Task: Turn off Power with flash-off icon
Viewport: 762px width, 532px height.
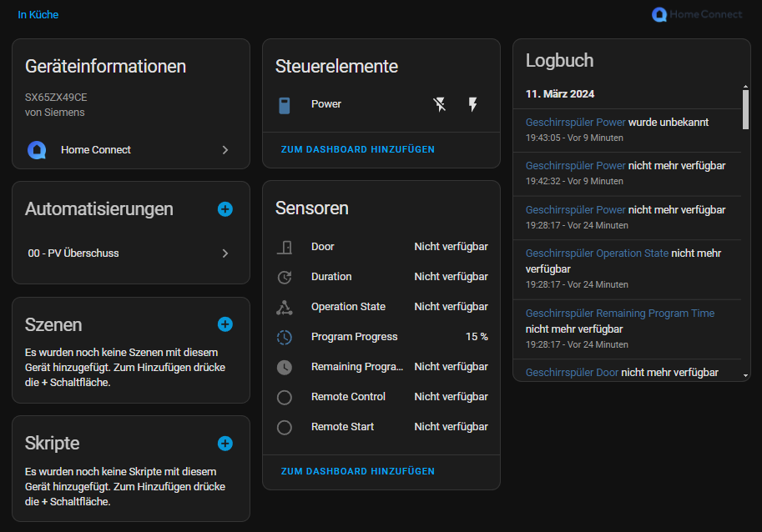Action: click(x=440, y=104)
